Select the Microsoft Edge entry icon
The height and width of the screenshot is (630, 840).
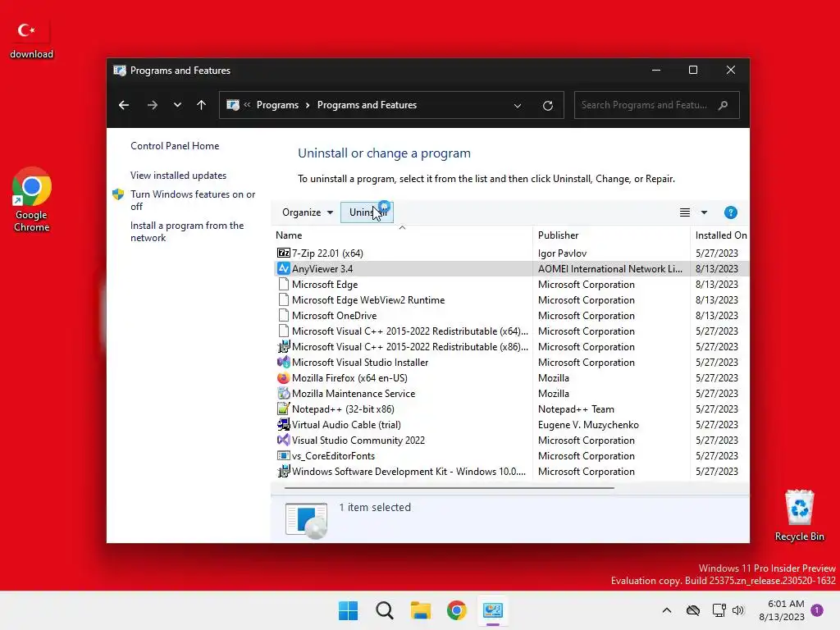click(283, 284)
